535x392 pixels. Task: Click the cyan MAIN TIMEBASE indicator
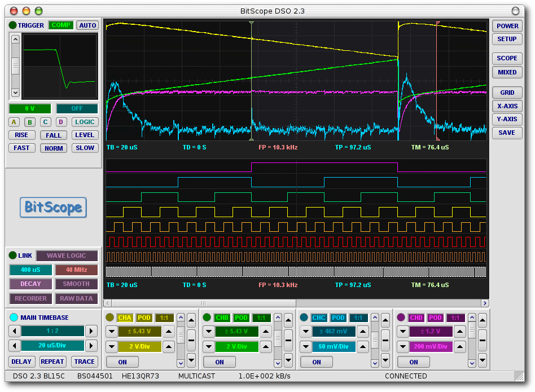[14, 318]
